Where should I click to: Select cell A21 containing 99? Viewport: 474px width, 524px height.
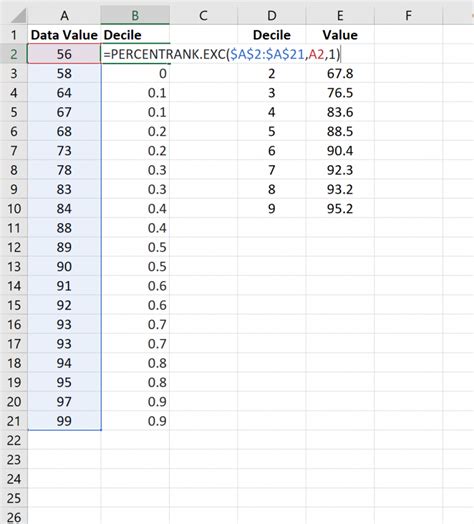(x=64, y=421)
